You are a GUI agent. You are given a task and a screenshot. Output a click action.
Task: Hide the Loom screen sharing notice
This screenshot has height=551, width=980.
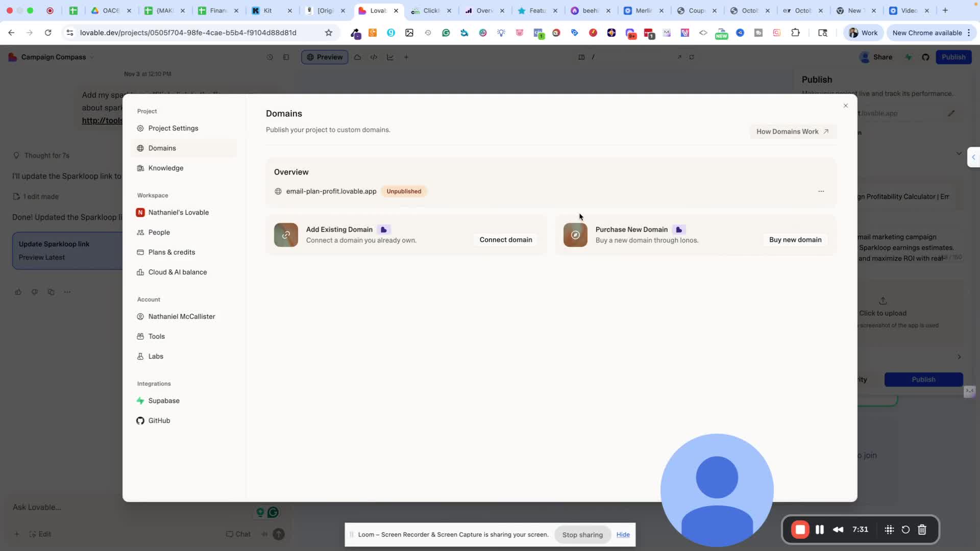click(623, 535)
